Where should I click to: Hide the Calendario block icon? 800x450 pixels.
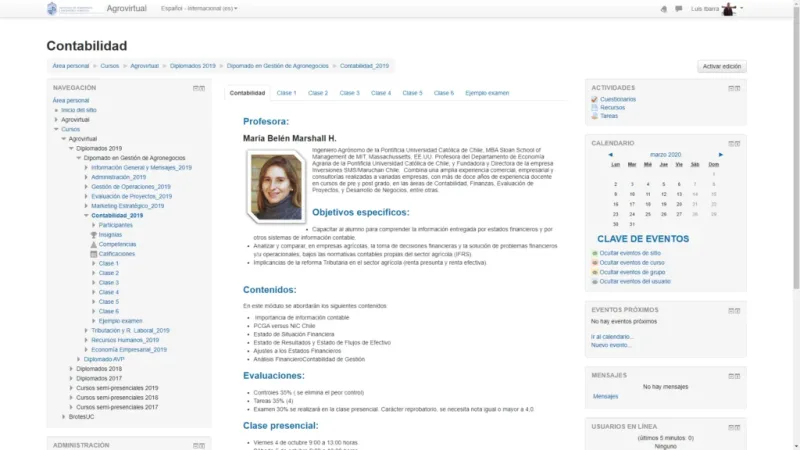coord(731,144)
